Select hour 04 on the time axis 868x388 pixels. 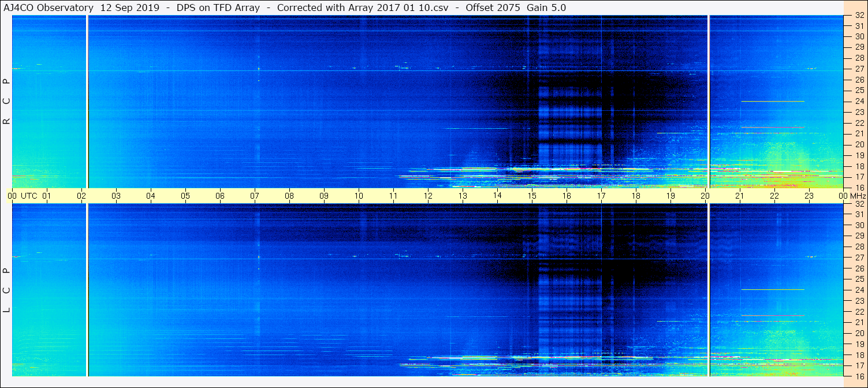point(151,196)
